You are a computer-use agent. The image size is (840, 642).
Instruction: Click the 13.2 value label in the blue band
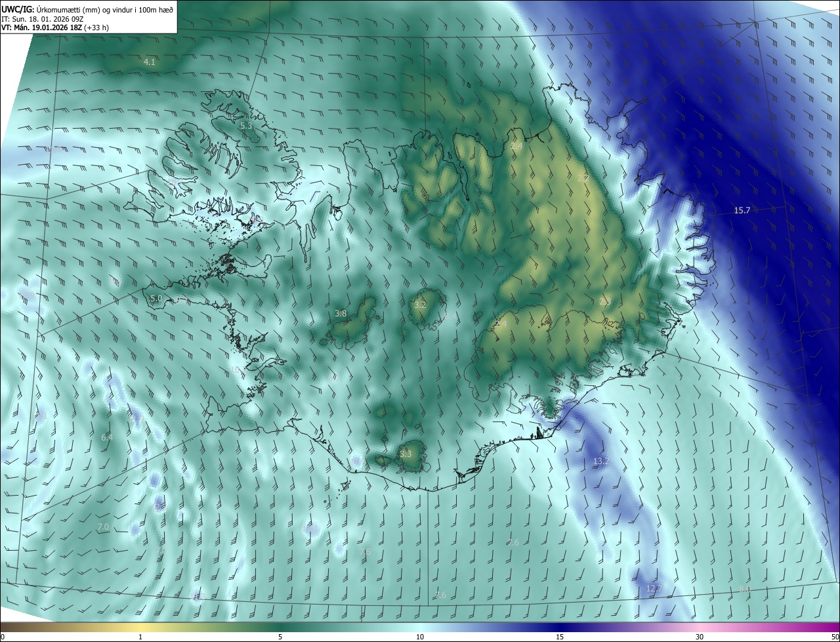(x=601, y=461)
